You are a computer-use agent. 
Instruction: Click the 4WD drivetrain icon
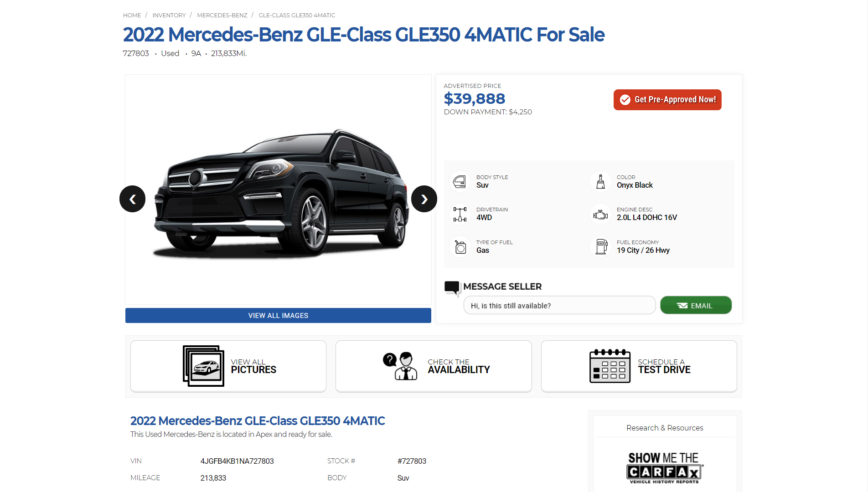(x=460, y=214)
